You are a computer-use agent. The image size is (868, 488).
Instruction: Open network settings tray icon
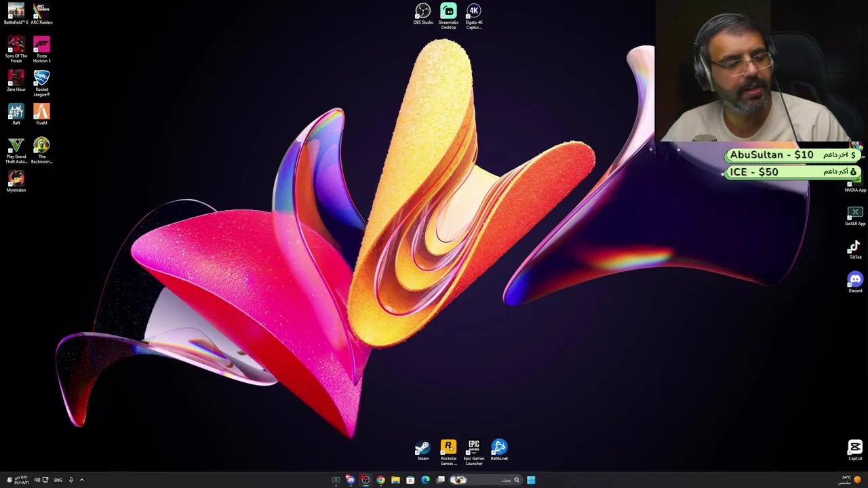click(45, 480)
